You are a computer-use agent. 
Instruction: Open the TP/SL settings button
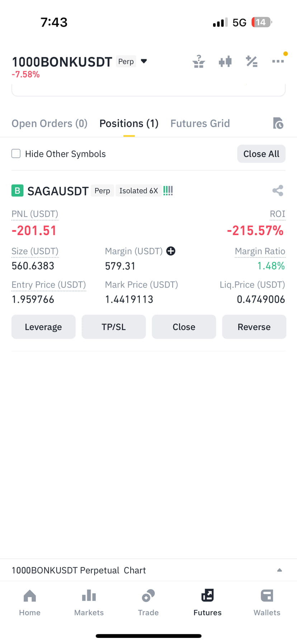114,327
